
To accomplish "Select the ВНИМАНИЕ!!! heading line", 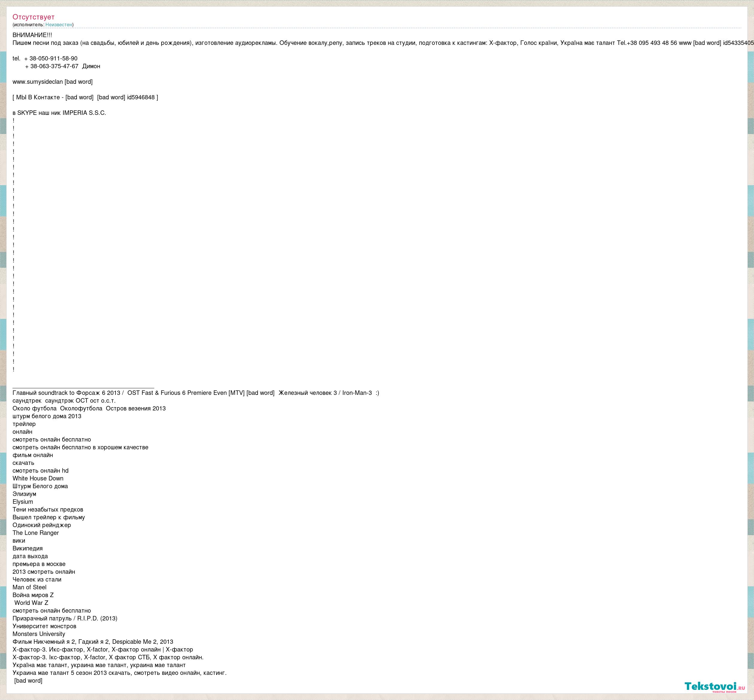I will tap(32, 35).
